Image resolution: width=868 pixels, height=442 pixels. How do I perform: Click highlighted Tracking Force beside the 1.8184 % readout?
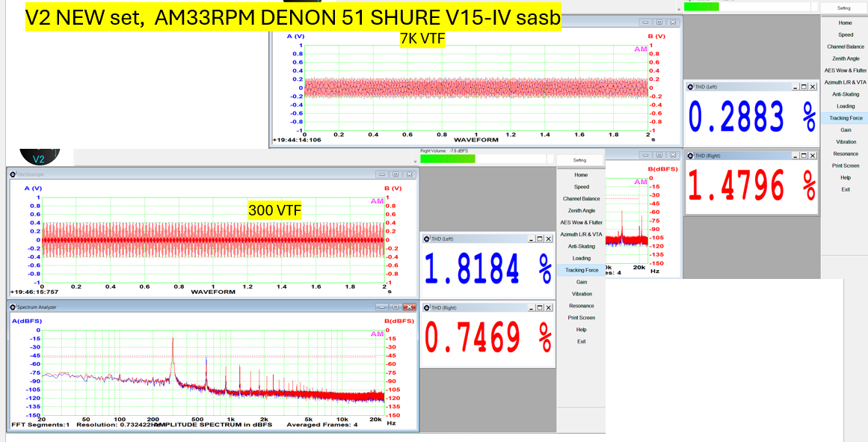[581, 270]
